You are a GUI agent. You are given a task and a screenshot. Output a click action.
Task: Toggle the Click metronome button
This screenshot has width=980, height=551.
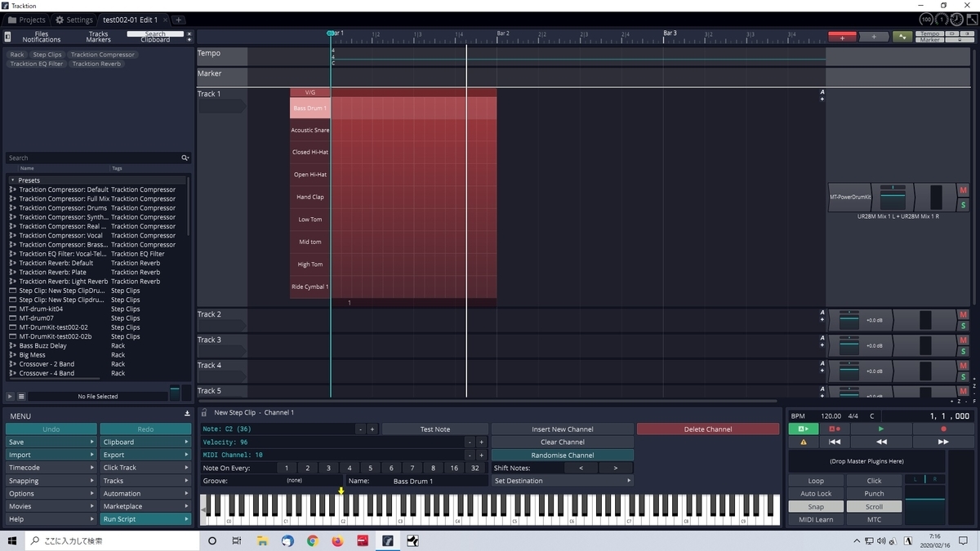[874, 481]
